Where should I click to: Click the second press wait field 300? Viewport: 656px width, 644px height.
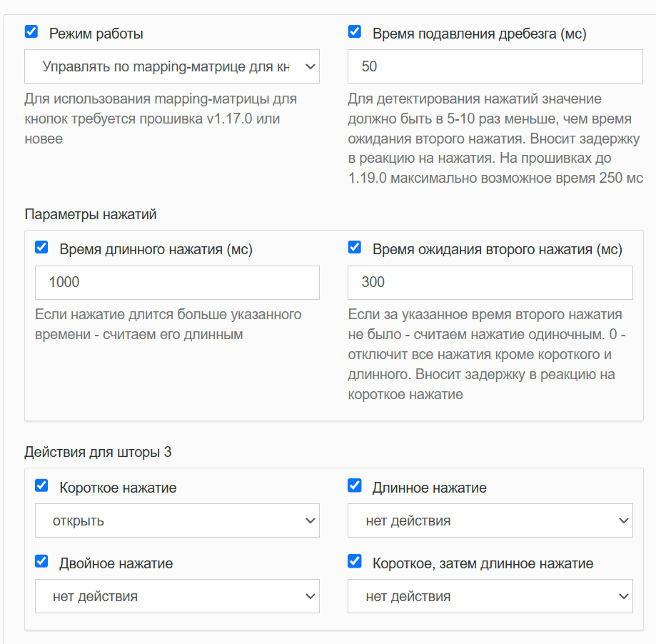(x=490, y=283)
